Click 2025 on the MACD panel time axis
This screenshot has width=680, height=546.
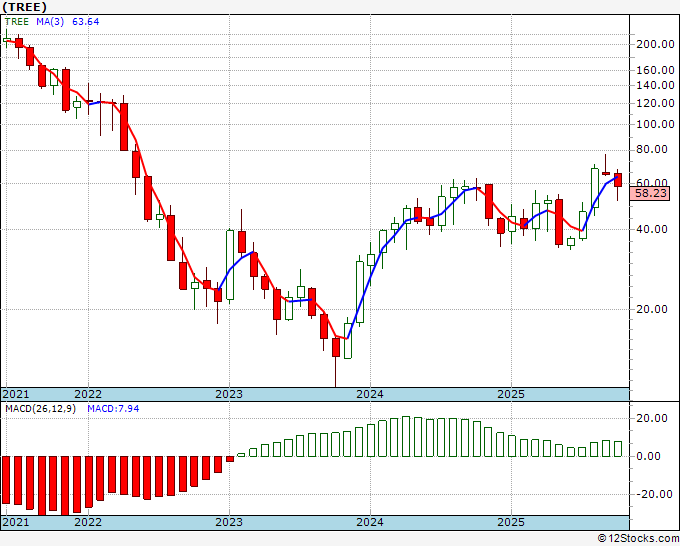point(511,522)
